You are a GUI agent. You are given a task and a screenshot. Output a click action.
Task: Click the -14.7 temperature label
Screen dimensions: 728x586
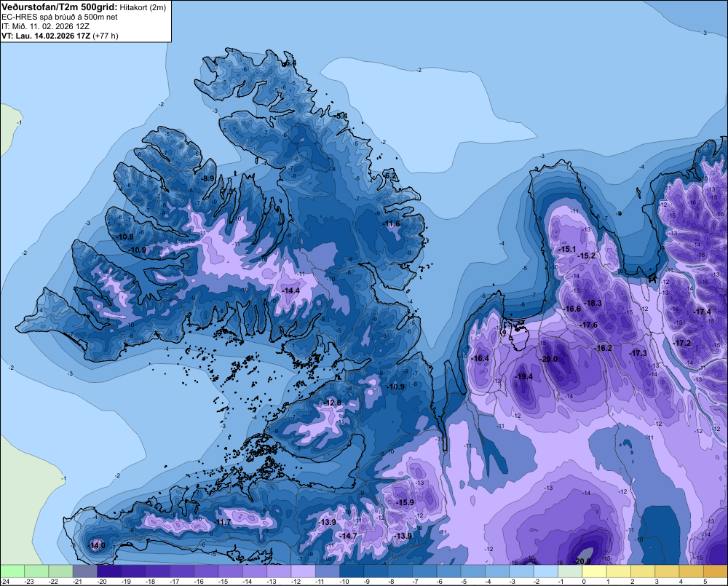(348, 535)
